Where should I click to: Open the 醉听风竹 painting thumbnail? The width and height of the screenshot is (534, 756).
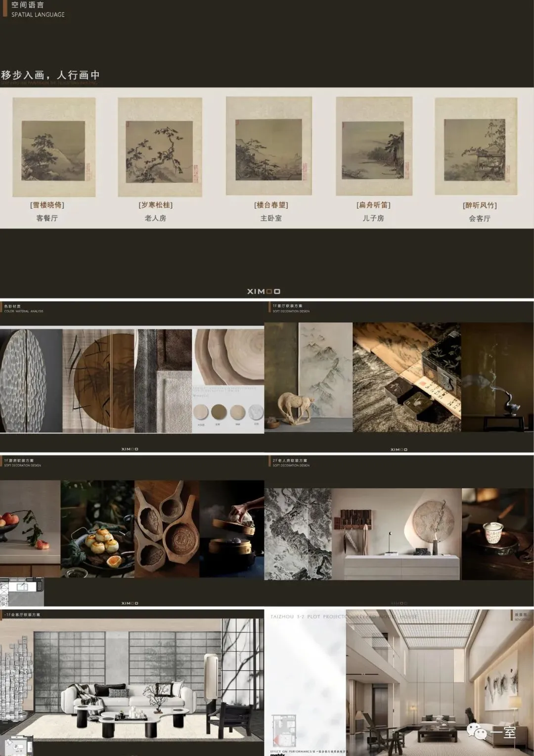point(476,146)
